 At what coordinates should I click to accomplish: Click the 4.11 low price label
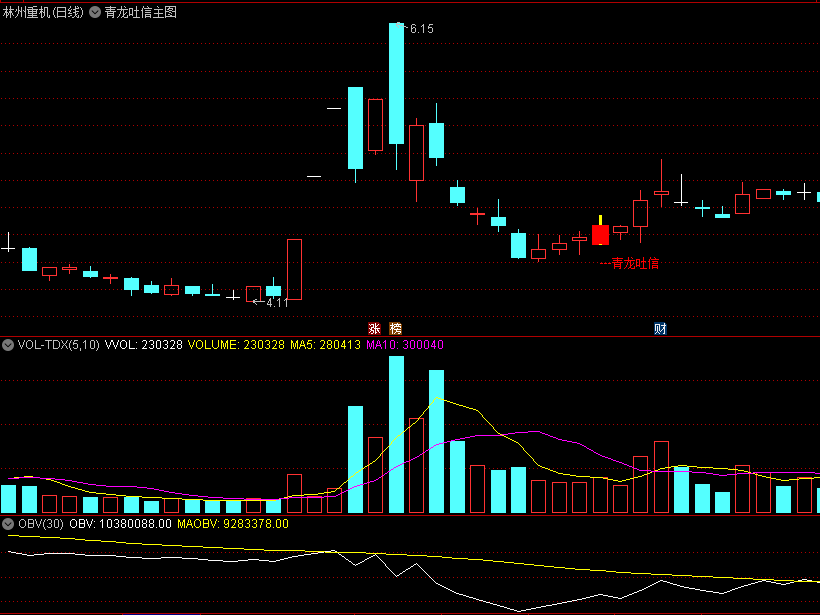pos(277,303)
